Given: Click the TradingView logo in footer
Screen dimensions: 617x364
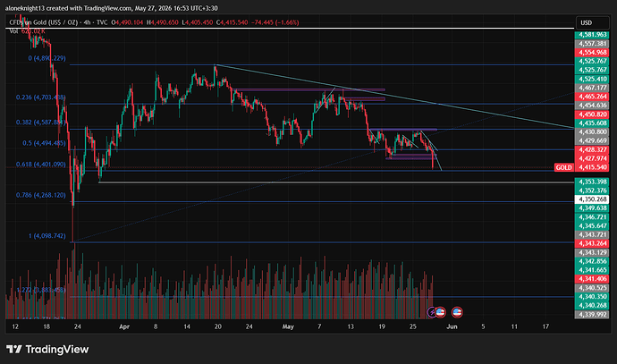Looking at the screenshot, I should click(47, 349).
